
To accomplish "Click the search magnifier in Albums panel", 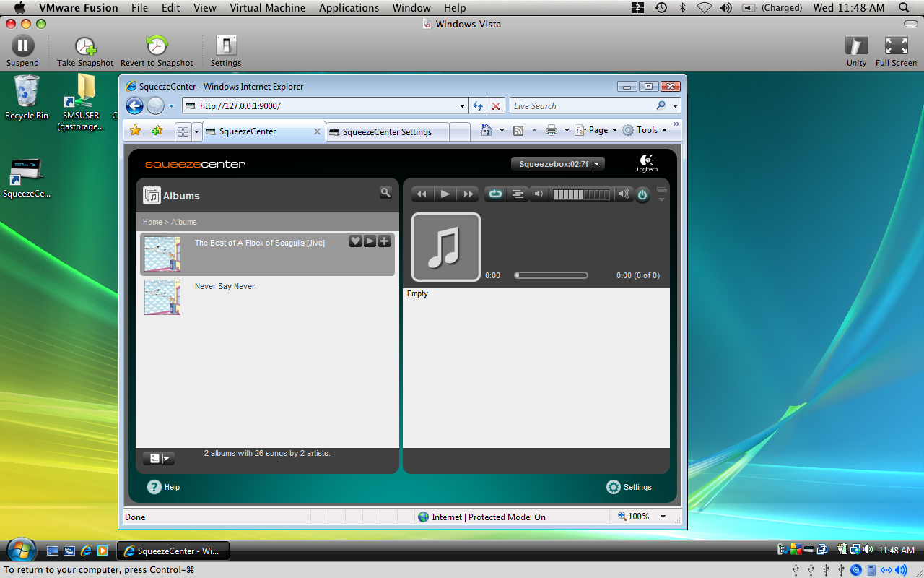I will [x=385, y=192].
